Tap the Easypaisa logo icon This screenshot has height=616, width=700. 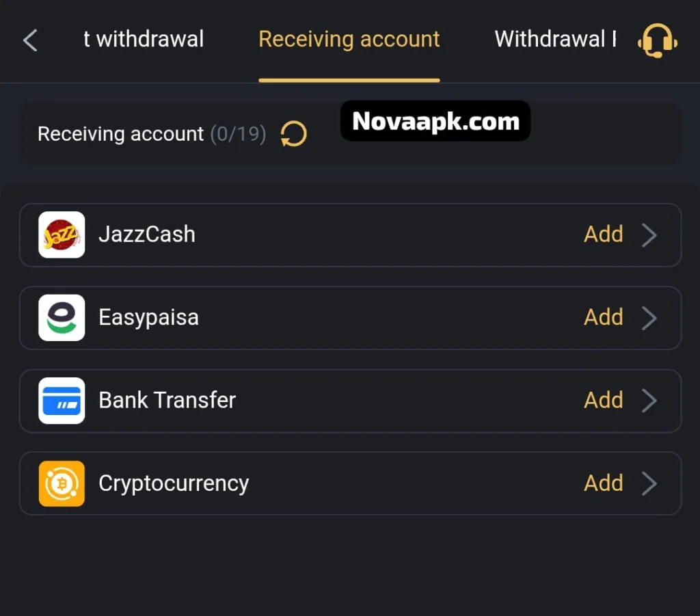click(x=62, y=317)
